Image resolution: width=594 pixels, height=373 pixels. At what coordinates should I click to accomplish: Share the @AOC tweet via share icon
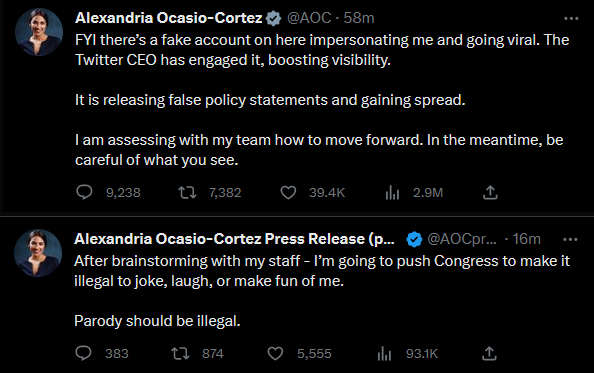point(490,192)
